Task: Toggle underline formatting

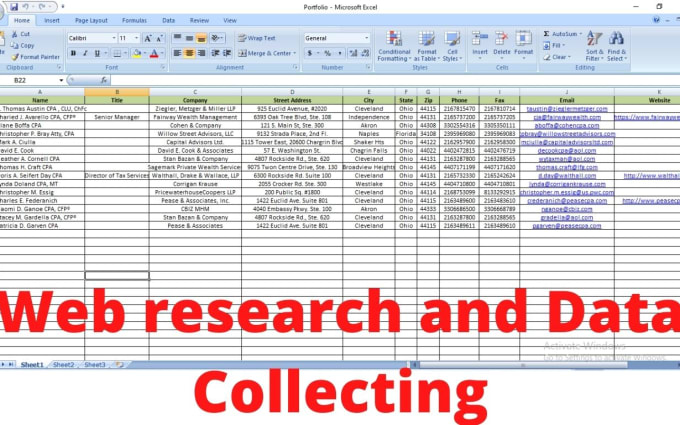Action: [x=97, y=53]
